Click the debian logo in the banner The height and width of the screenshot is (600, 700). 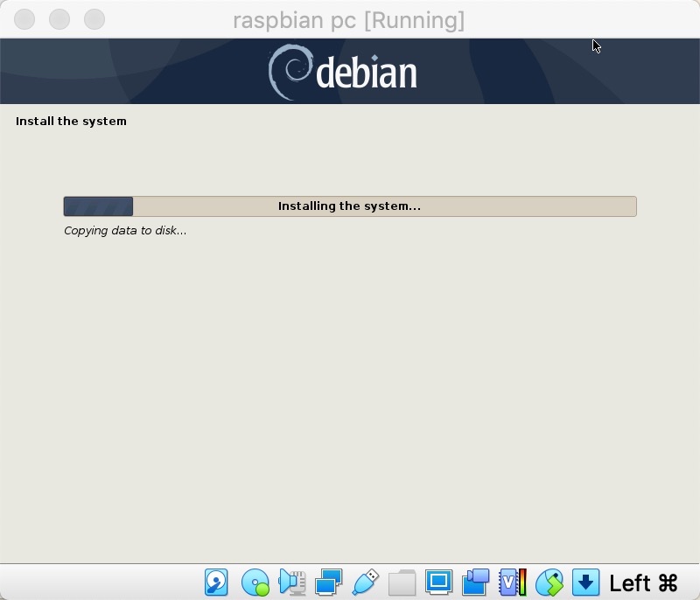342,72
